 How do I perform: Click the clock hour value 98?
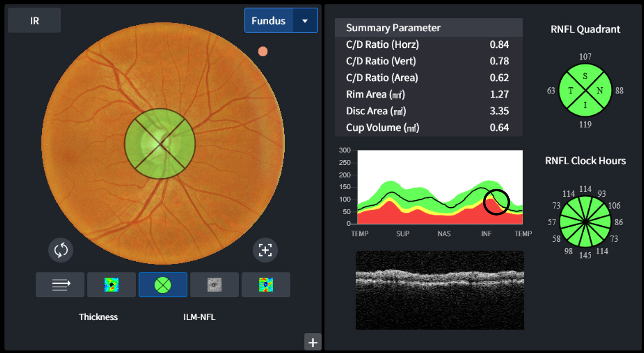click(x=569, y=251)
